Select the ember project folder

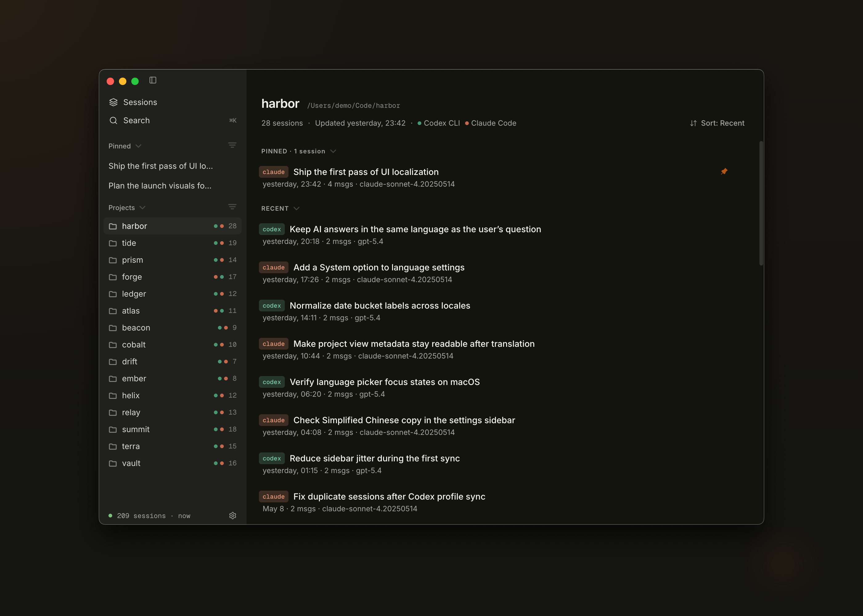click(x=173, y=379)
